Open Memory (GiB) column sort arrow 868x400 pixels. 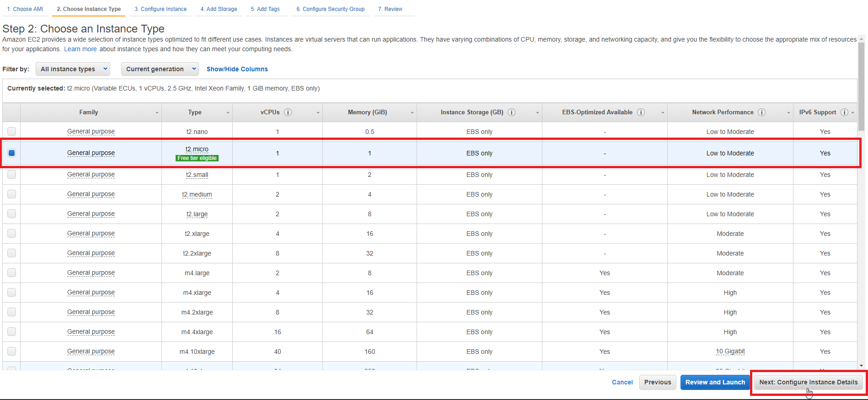click(x=412, y=113)
